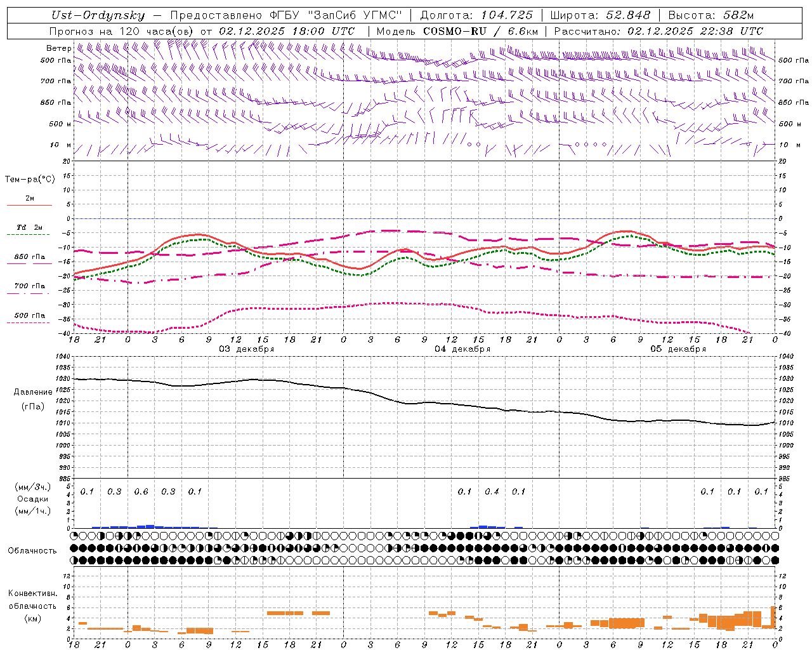Viewport: 812px width, 650px height.
Task: Click the '0.6' precipitation amount value
Action: point(141,491)
